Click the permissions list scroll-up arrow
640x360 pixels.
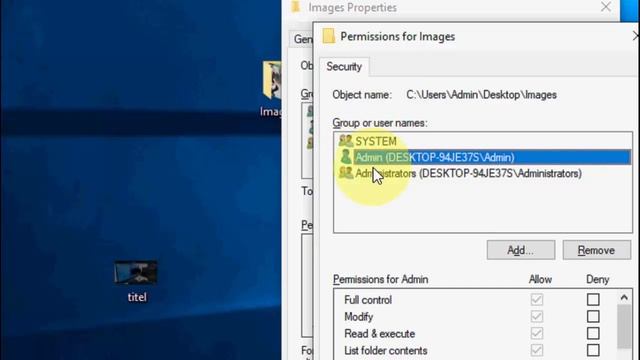click(x=624, y=298)
